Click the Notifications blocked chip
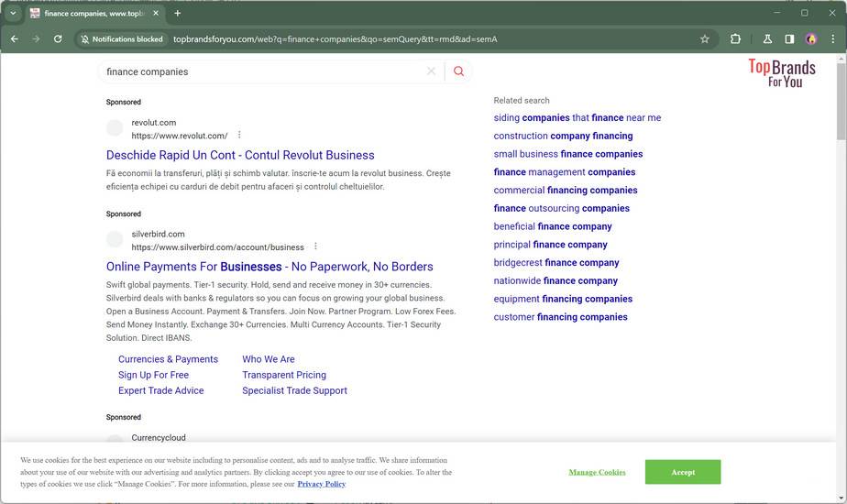The image size is (847, 504). pyautogui.click(x=121, y=39)
